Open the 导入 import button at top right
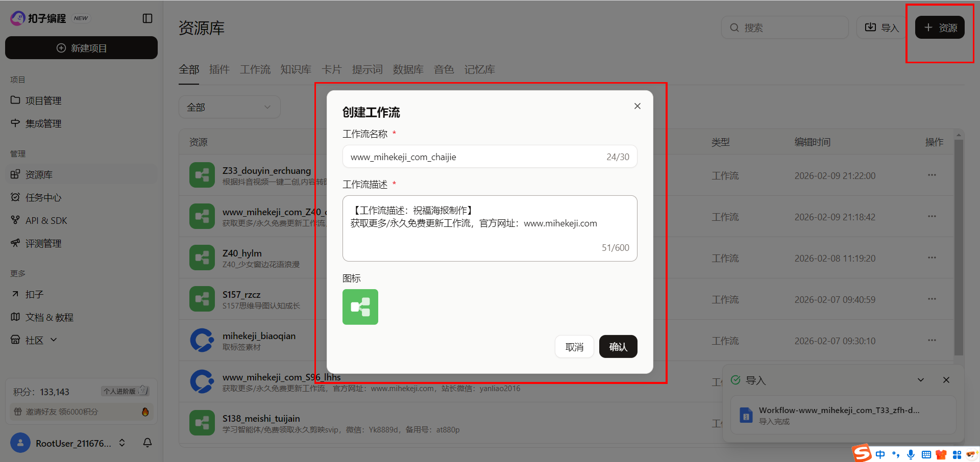 883,27
